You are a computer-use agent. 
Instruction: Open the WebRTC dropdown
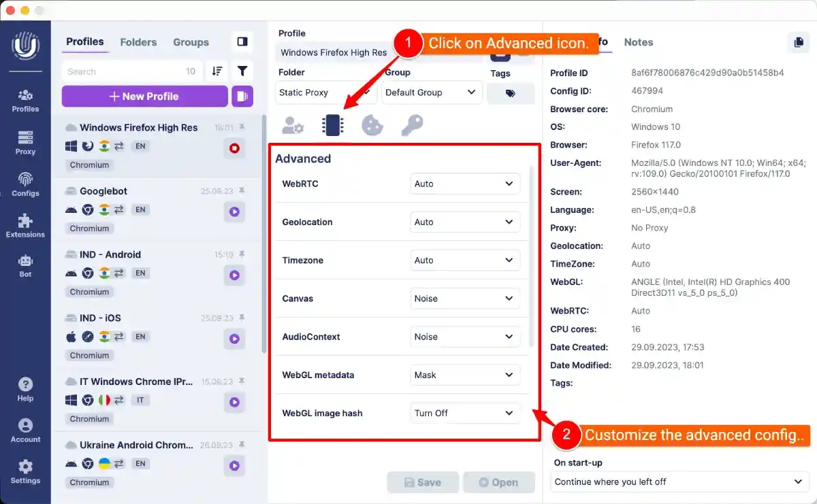pos(465,183)
